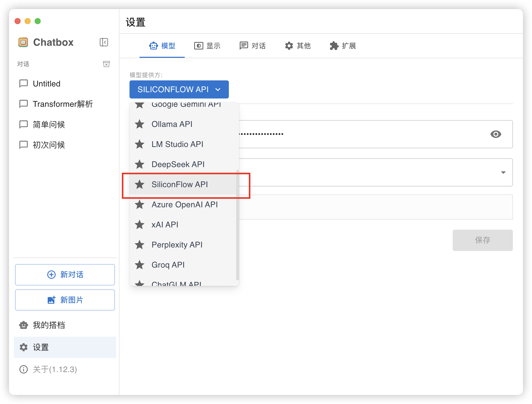
Task: Click the robot icon beside 我的搭档
Action: (24, 325)
